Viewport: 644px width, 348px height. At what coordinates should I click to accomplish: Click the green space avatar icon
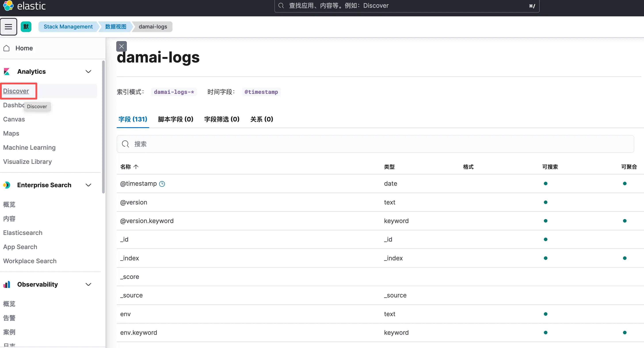pos(26,26)
